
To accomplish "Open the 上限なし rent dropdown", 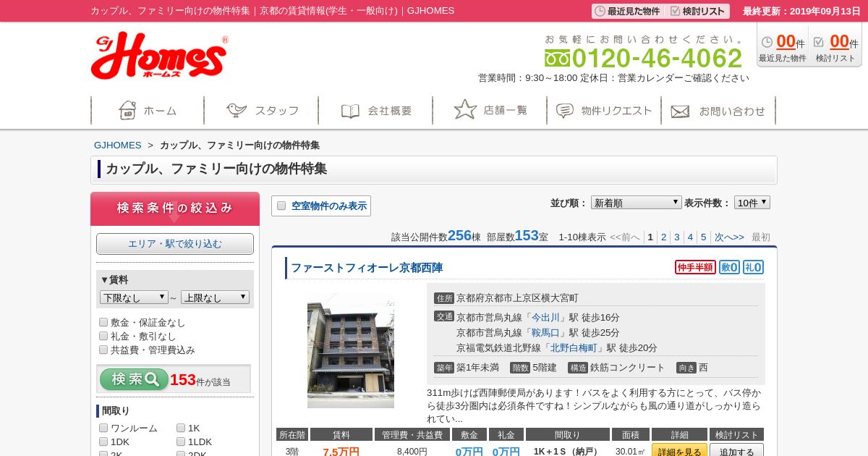I will [215, 297].
